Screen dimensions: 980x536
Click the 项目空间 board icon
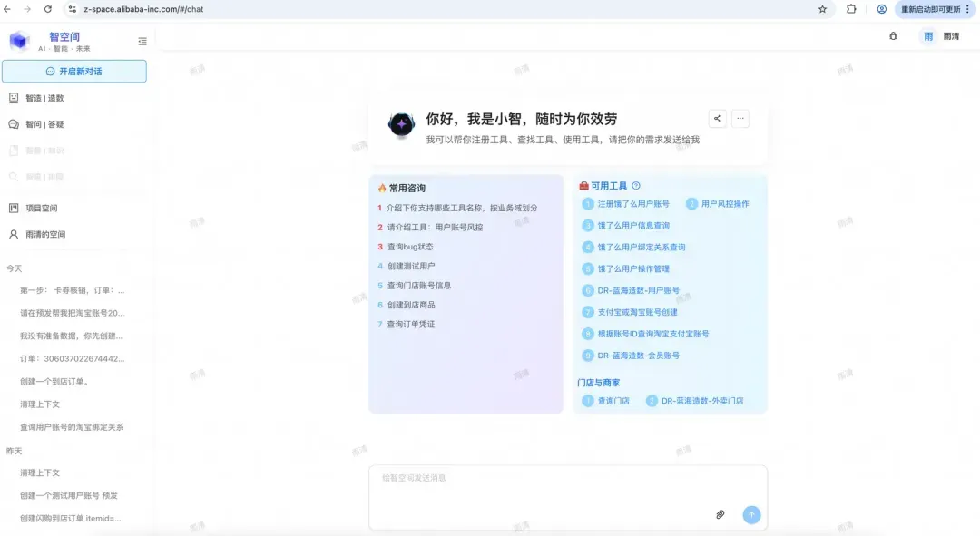[14, 208]
